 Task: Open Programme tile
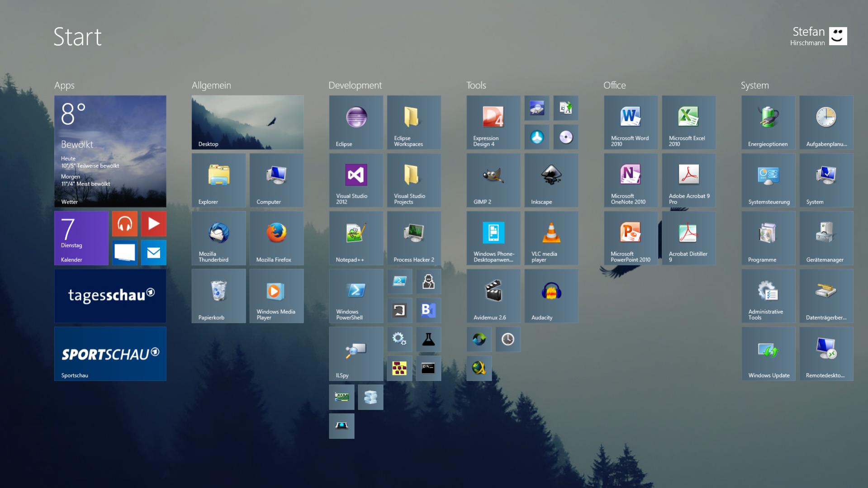coord(768,238)
